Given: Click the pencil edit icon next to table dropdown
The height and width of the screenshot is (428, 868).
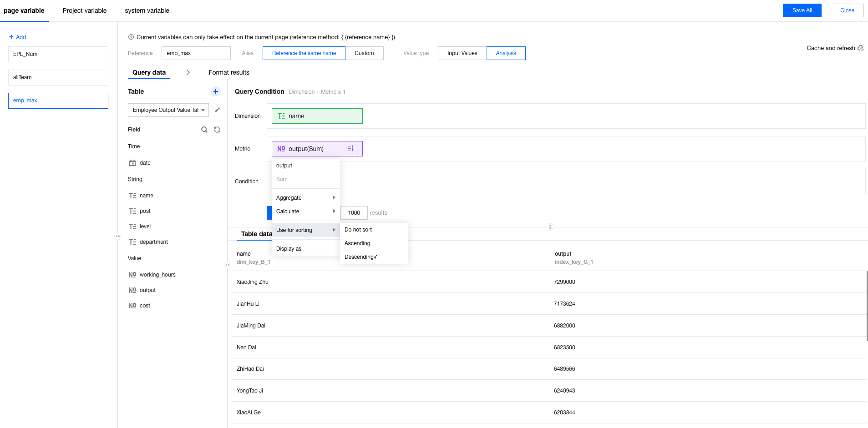Looking at the screenshot, I should [217, 110].
